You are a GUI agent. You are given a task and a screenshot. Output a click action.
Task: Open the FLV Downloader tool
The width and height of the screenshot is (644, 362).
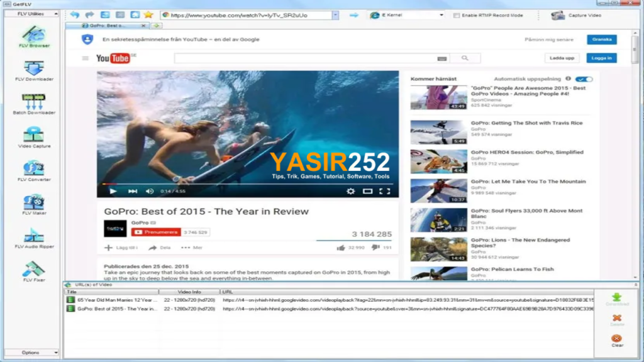coord(34,70)
